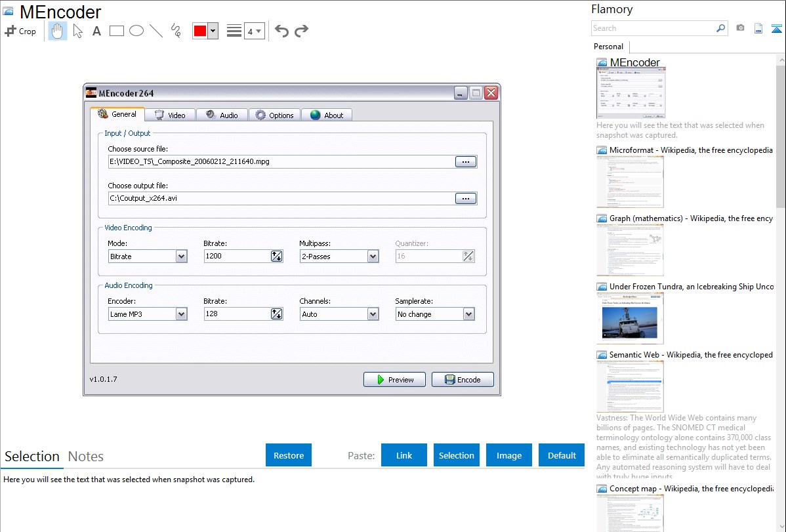Minimize the MEncoder264 window
The image size is (786, 532).
(x=460, y=92)
